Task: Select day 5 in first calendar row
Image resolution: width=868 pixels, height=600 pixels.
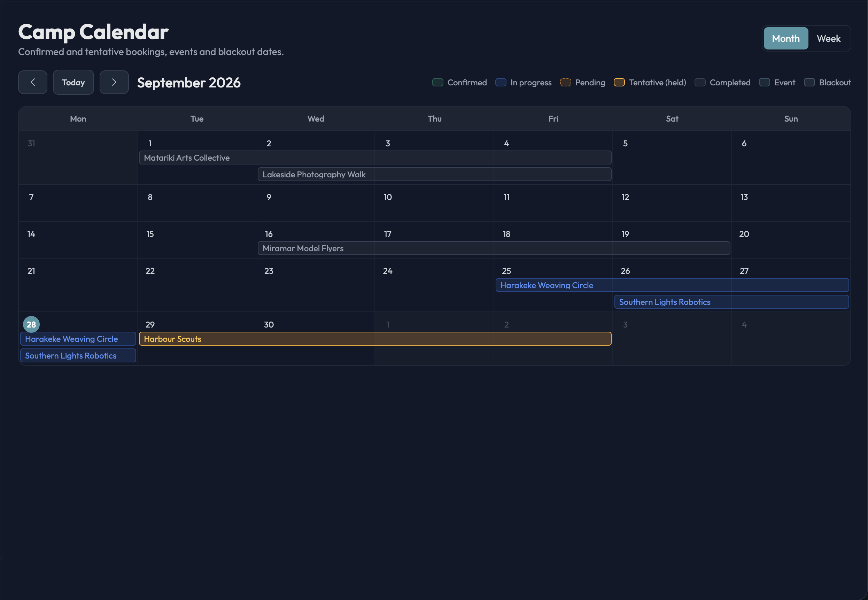Action: coord(625,144)
